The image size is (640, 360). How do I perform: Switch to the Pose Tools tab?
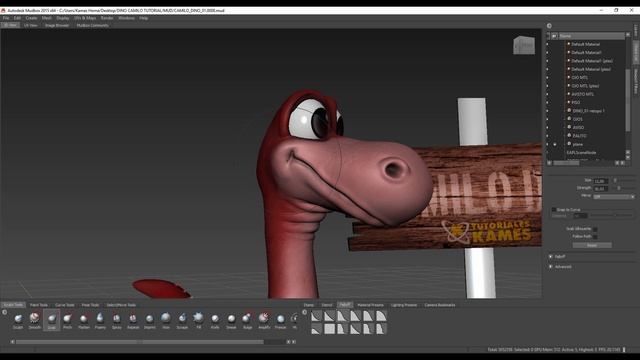tap(90, 305)
